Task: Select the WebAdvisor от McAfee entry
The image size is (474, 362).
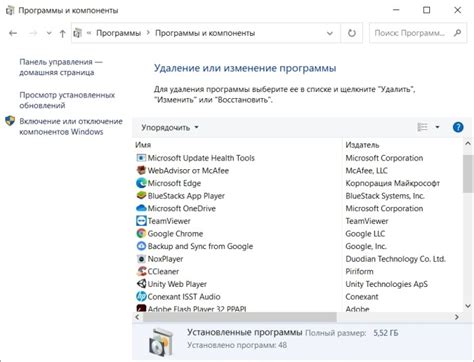Action: click(x=188, y=171)
